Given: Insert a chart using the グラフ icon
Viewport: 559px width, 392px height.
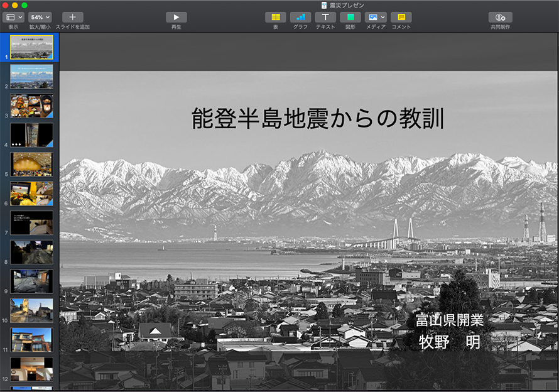Looking at the screenshot, I should [x=300, y=17].
